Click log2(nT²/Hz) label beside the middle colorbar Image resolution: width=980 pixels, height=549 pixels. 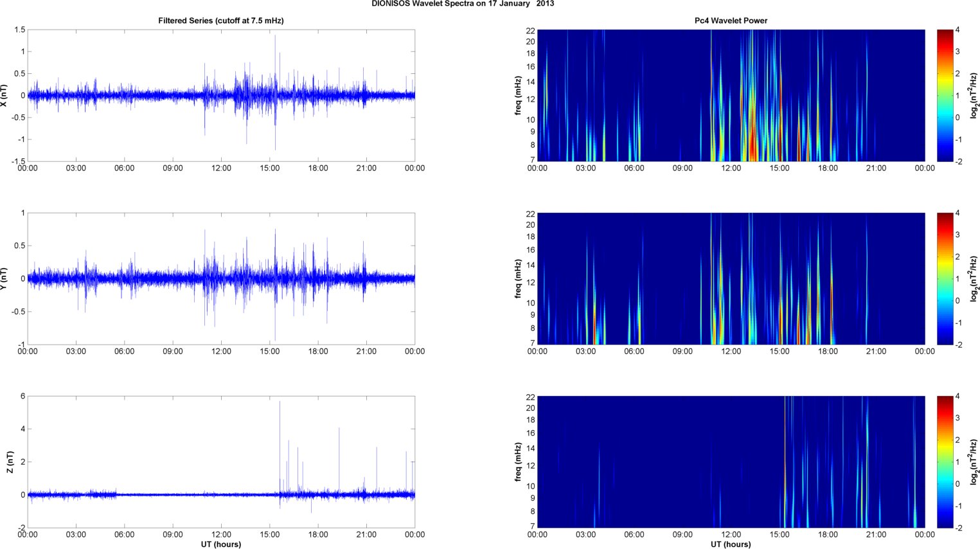[x=974, y=278]
